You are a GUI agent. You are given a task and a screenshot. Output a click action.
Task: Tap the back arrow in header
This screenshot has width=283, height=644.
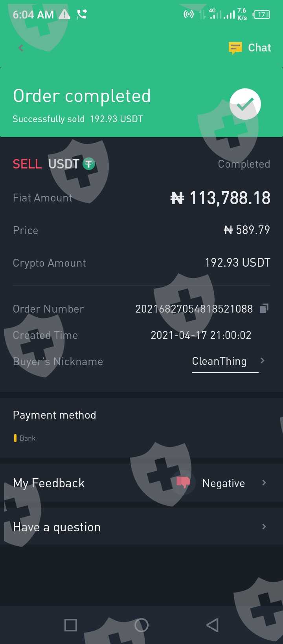[21, 48]
